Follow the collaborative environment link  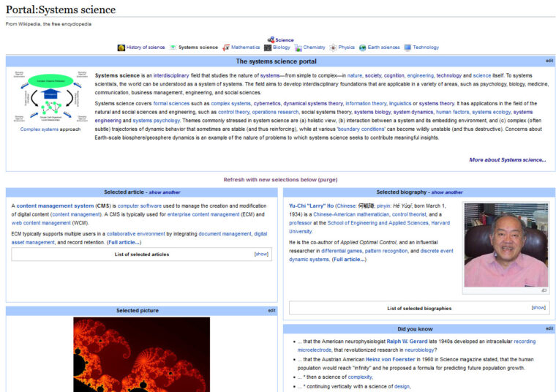point(136,234)
